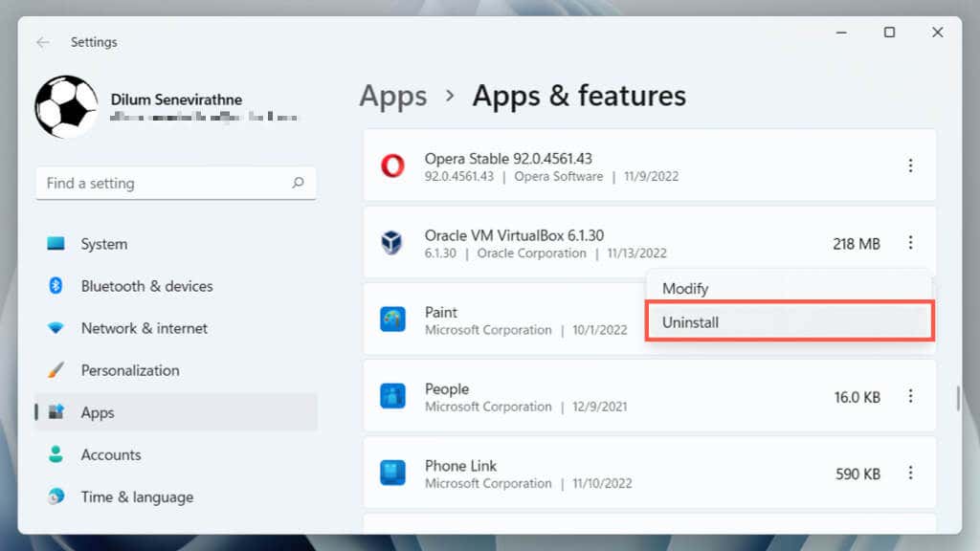980x551 pixels.
Task: Click the Phone Link app icon
Action: (x=392, y=473)
